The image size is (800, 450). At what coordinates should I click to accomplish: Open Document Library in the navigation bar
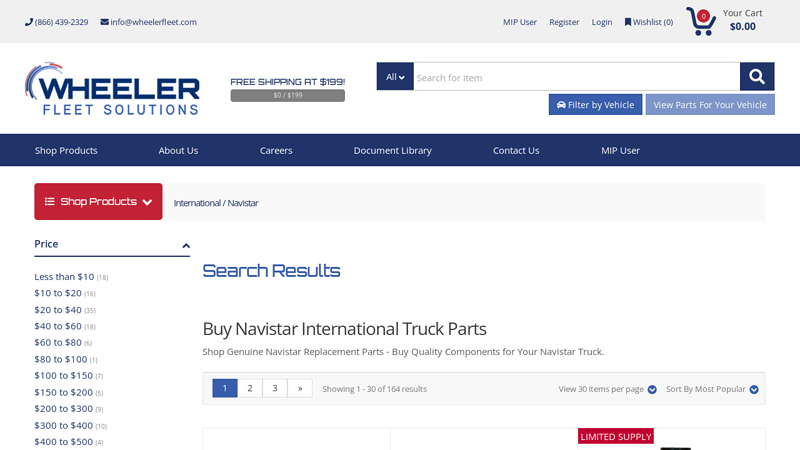click(393, 151)
